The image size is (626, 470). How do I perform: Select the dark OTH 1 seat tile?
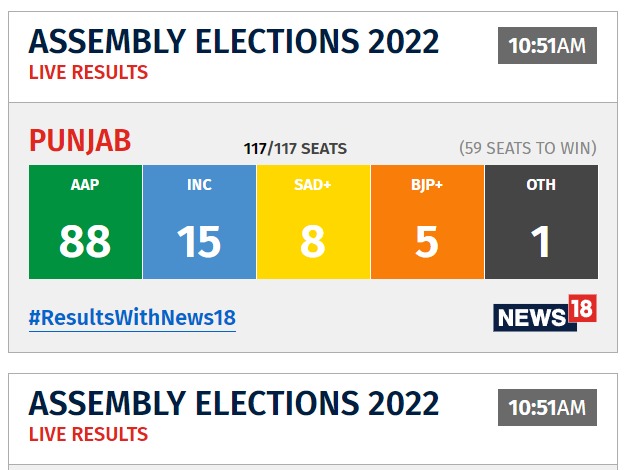(541, 222)
